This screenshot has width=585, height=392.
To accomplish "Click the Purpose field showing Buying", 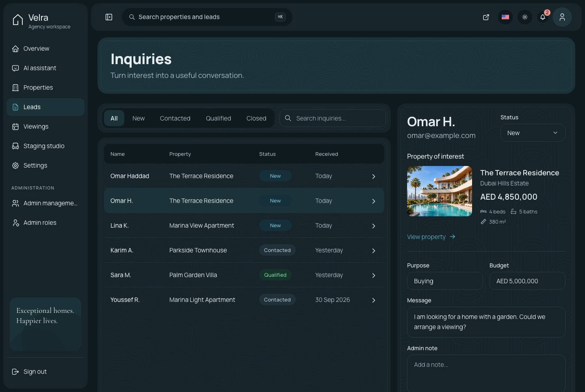I will click(445, 281).
